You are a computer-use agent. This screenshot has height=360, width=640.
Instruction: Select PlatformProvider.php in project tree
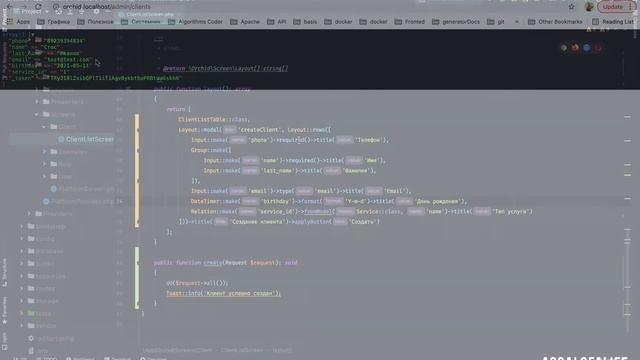[x=79, y=201]
